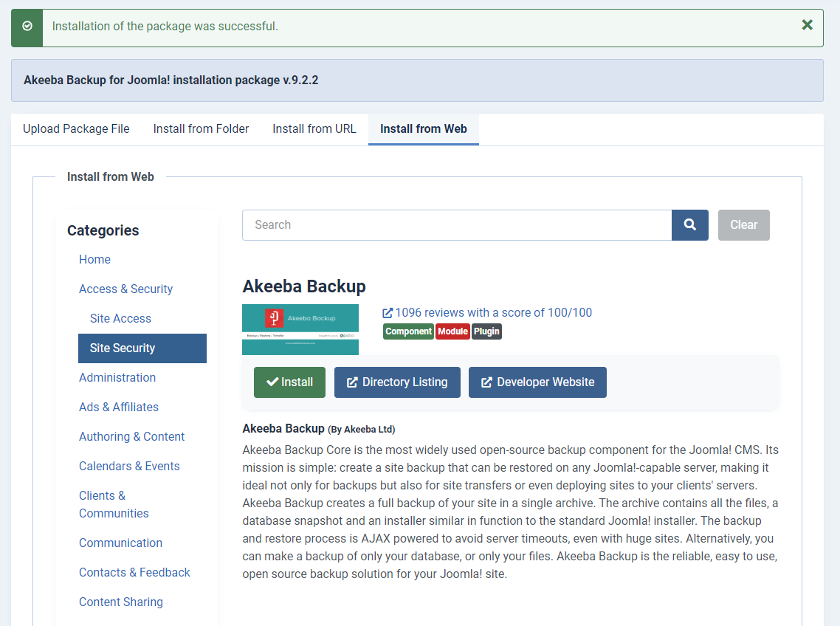The width and height of the screenshot is (840, 626).
Task: Open Access & Security category
Action: tap(126, 289)
